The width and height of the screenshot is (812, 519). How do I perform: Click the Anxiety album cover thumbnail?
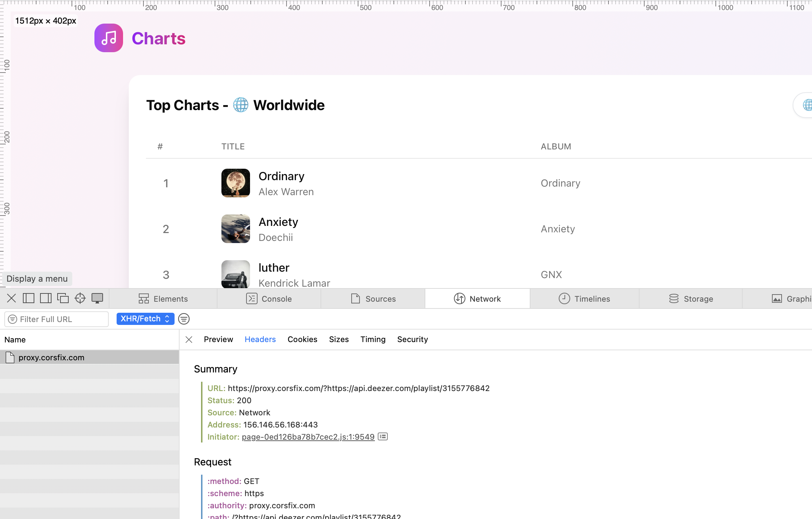pos(236,229)
